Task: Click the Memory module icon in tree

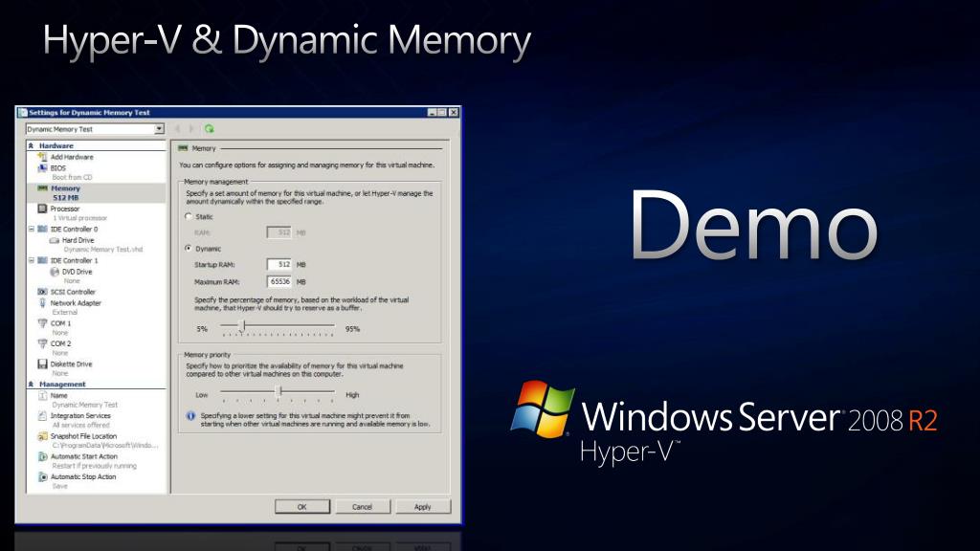Action: 42,188
